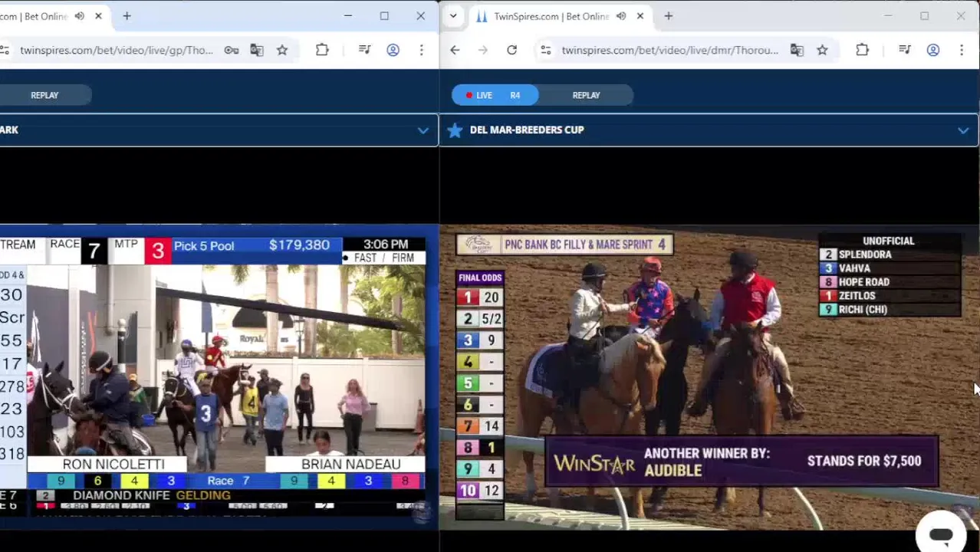Select REPLAY in the right window
Image resolution: width=980 pixels, height=552 pixels.
coord(586,95)
